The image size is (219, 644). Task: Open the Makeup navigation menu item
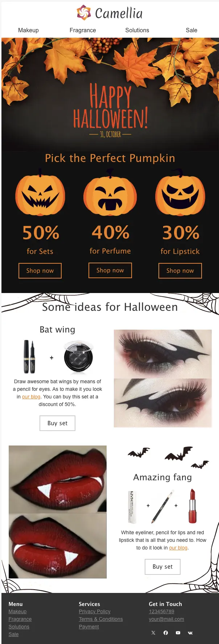click(x=28, y=30)
